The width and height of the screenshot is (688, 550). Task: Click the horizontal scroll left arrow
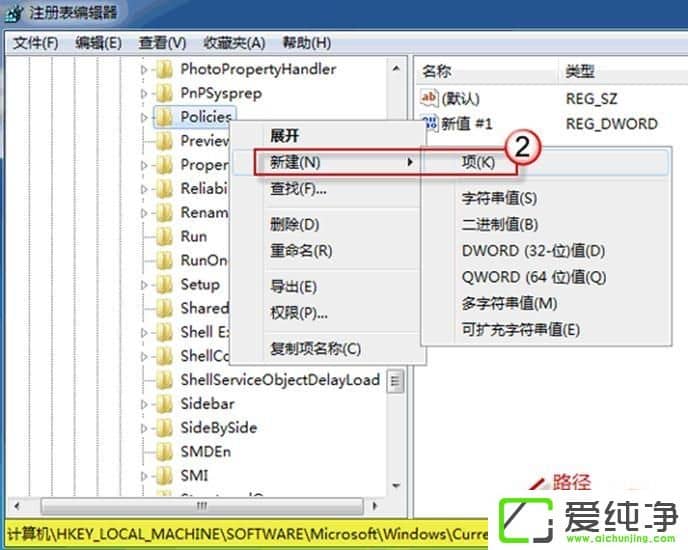[17, 506]
